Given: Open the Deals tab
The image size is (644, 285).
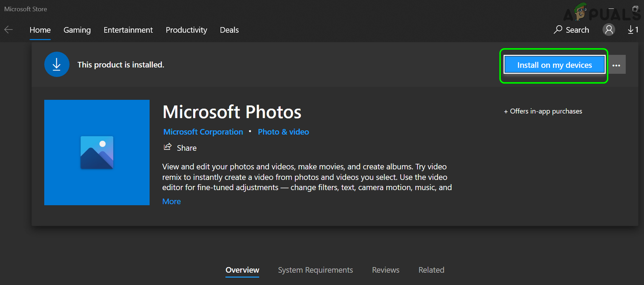Looking at the screenshot, I should click(x=229, y=30).
